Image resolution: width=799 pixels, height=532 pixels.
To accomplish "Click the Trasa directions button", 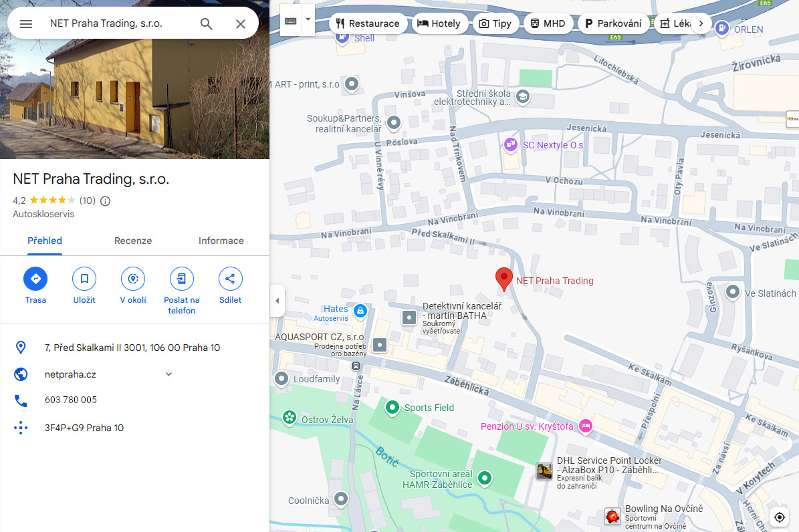I will 35,279.
